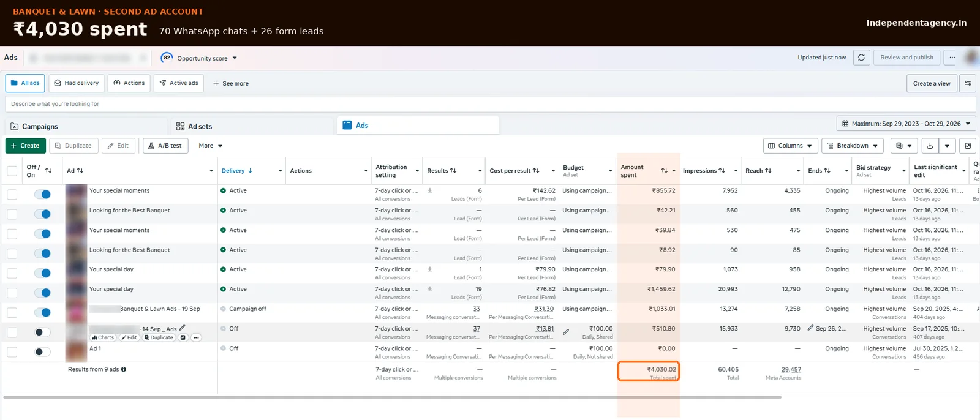The width and height of the screenshot is (980, 420).
Task: Click the Opportunity score 82 badge
Action: coord(167,58)
